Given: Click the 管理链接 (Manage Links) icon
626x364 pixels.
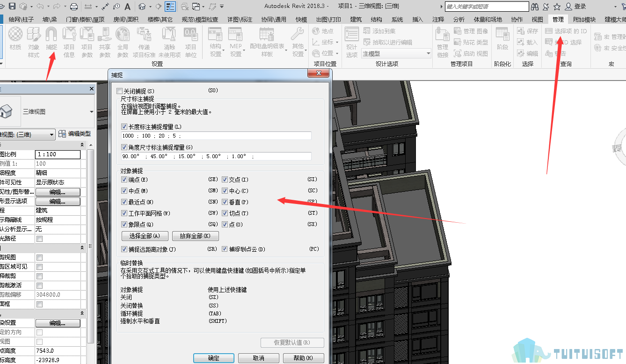Looking at the screenshot, I should coord(443,41).
